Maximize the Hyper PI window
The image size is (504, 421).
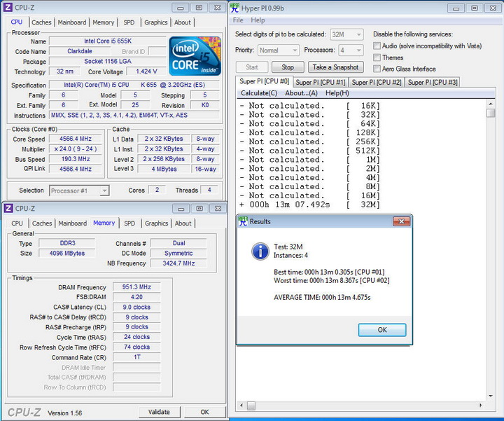(475, 8)
